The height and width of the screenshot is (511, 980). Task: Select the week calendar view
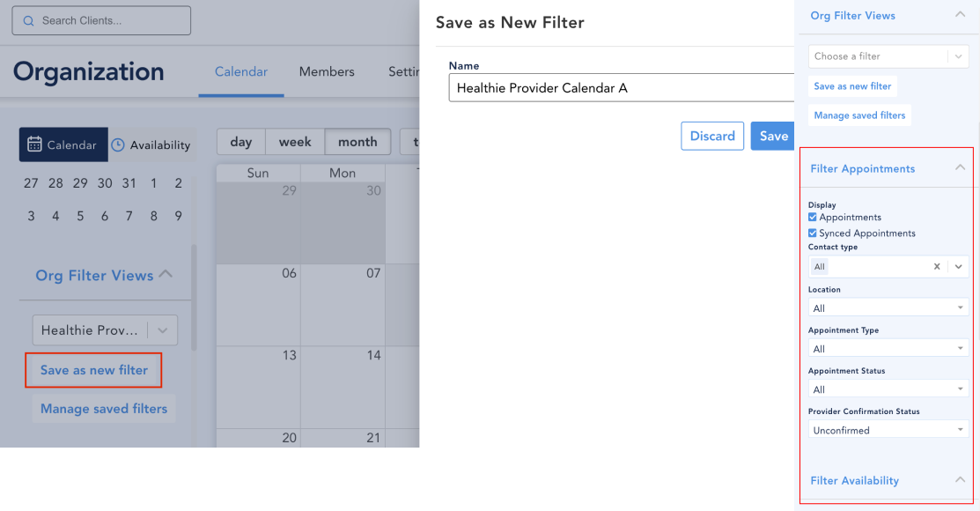pos(295,142)
